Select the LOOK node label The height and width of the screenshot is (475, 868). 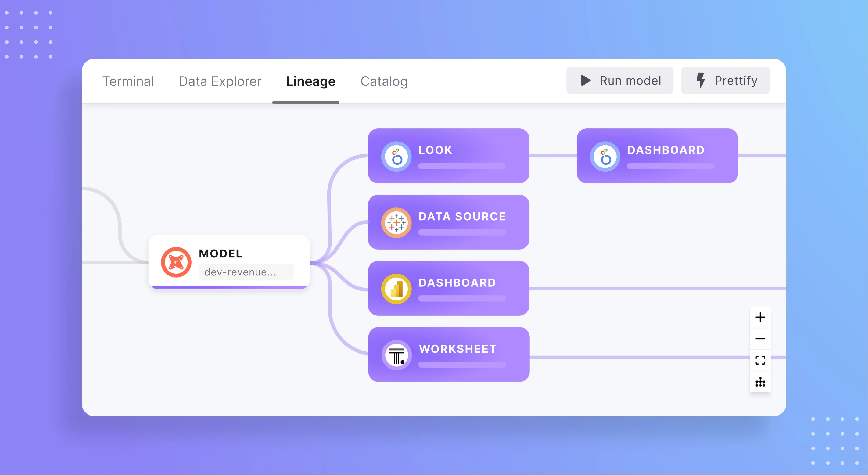[x=435, y=150]
